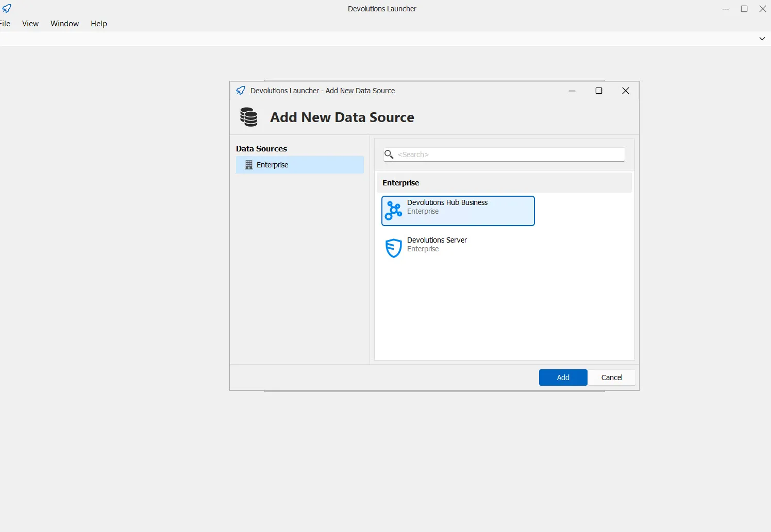
Task: Click the Devolutions Hub Business network icon
Action: (x=394, y=211)
